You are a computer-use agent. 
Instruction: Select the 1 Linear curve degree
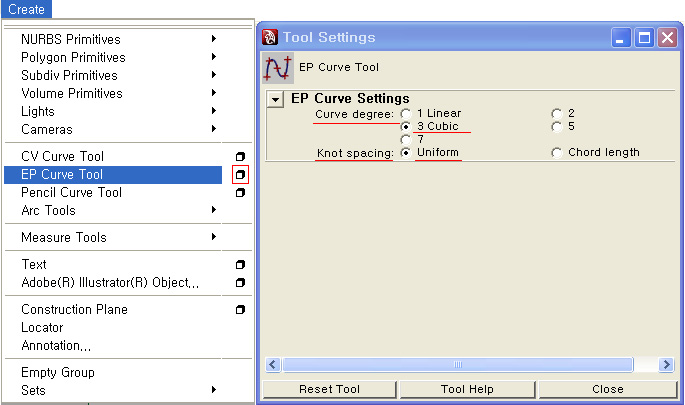pyautogui.click(x=406, y=114)
